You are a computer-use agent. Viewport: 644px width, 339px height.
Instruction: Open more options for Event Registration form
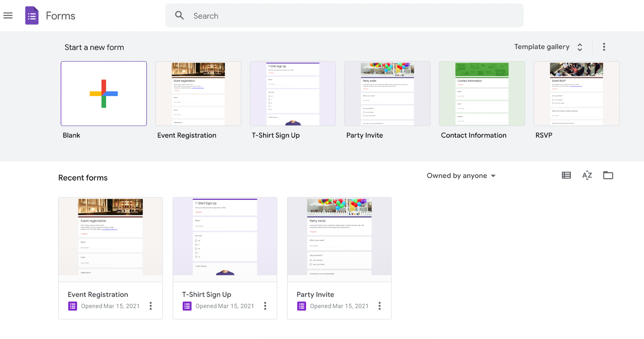point(151,306)
